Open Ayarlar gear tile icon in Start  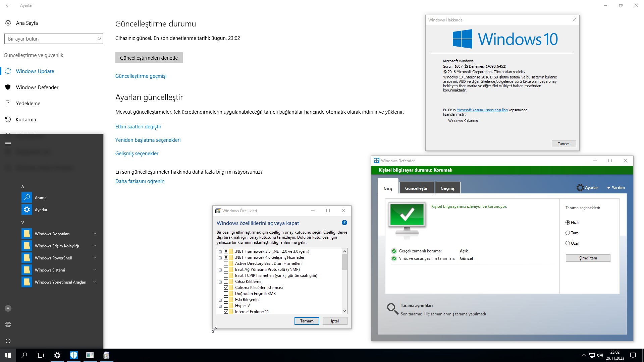[x=27, y=209]
